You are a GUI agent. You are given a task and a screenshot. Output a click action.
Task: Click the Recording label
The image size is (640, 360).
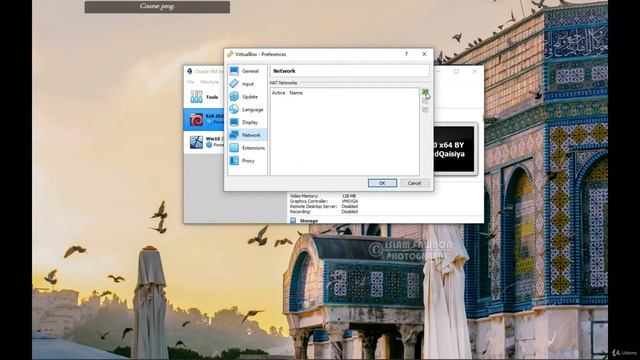coord(300,212)
